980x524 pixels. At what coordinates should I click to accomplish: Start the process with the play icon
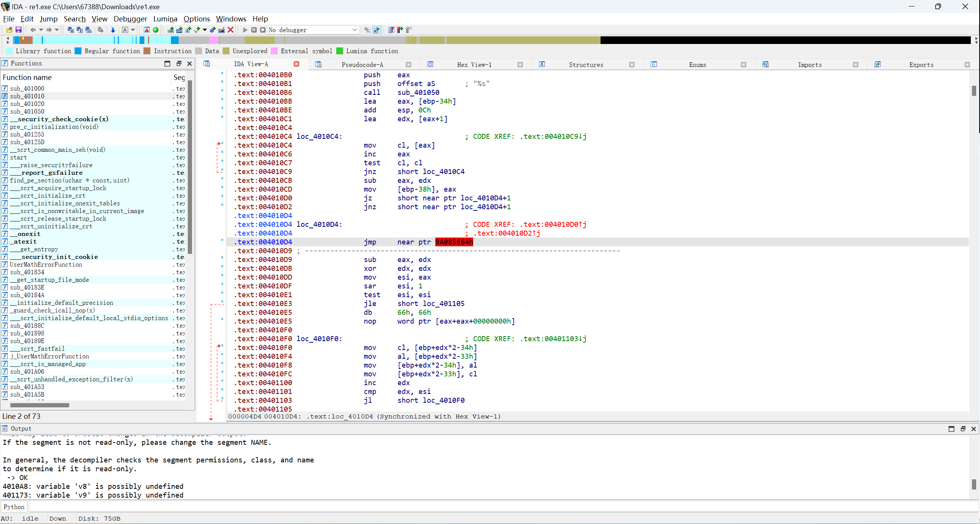point(245,30)
